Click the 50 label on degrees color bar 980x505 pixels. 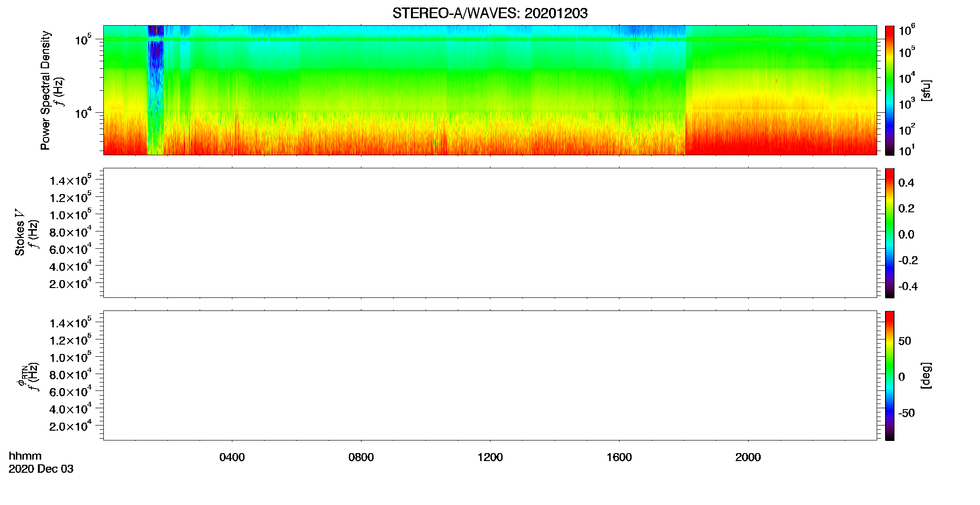click(905, 341)
